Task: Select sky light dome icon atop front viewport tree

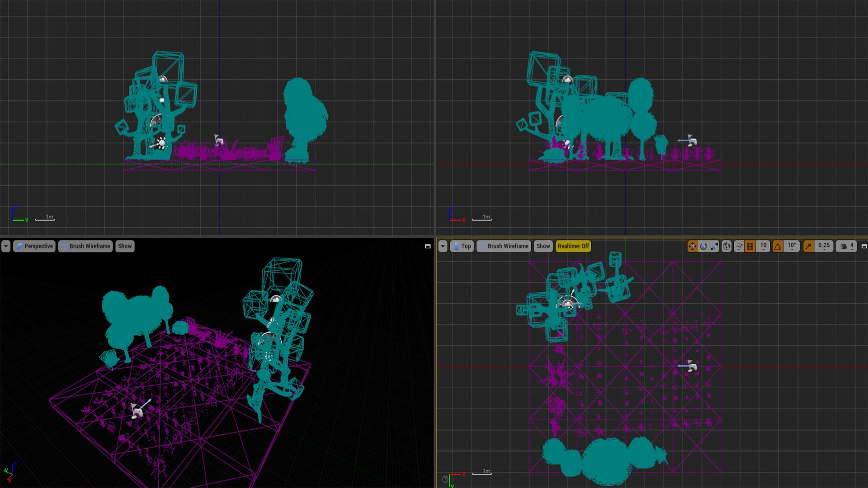Action: 162,80
